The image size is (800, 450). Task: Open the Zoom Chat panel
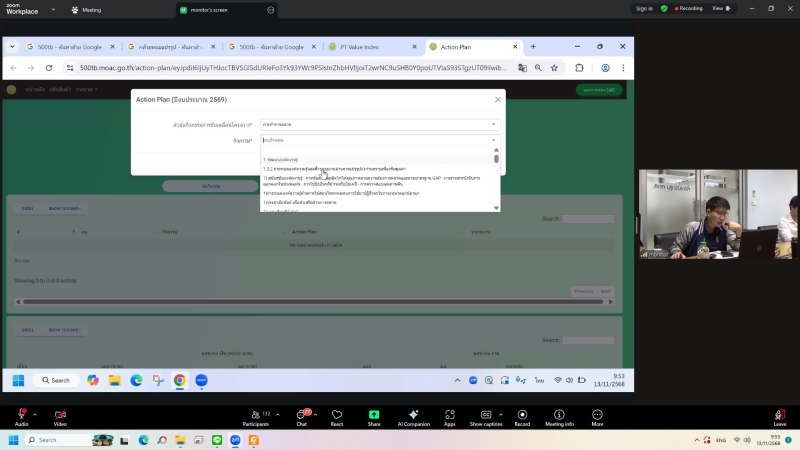pyautogui.click(x=301, y=414)
